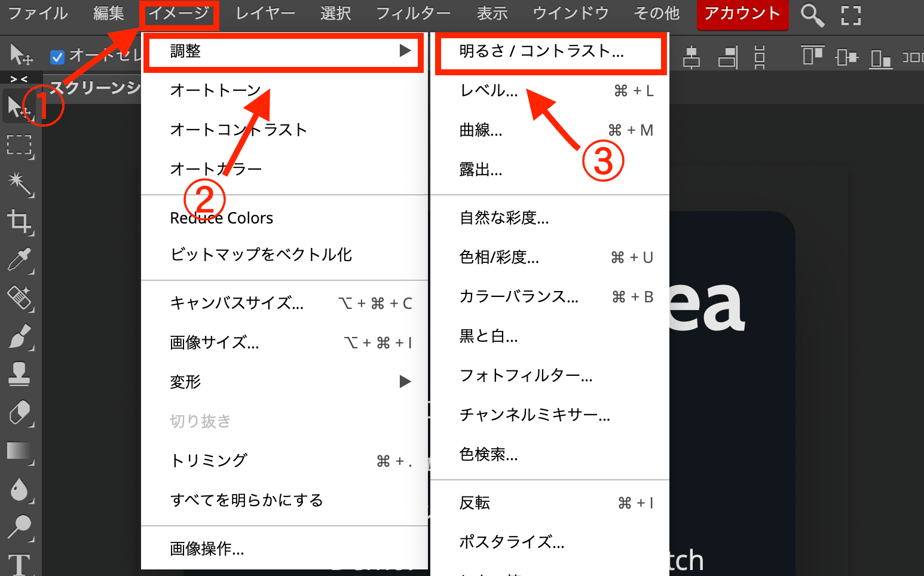Select the Gradient tool swatch
The height and width of the screenshot is (576, 924).
(x=19, y=451)
